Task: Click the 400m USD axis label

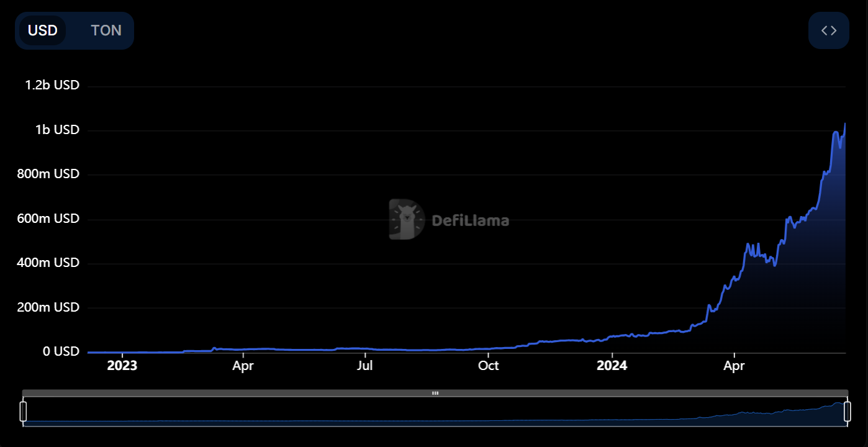Action: pyautogui.click(x=48, y=263)
